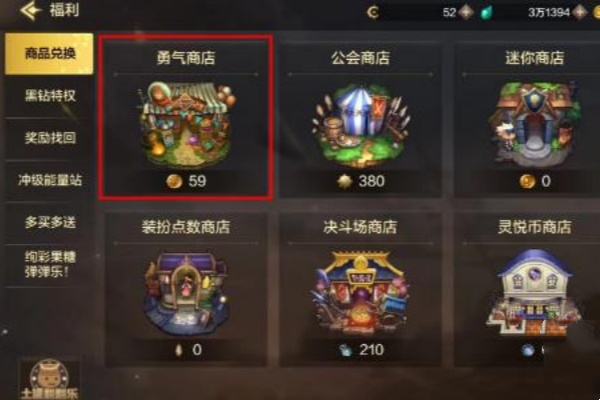Viewport: 600px width, 400px height.
Task: Select the 商品兑换 tab
Action: point(49,54)
